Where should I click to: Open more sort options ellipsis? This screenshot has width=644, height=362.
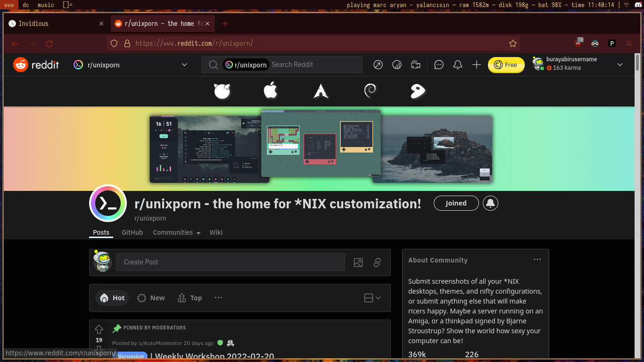(x=218, y=298)
